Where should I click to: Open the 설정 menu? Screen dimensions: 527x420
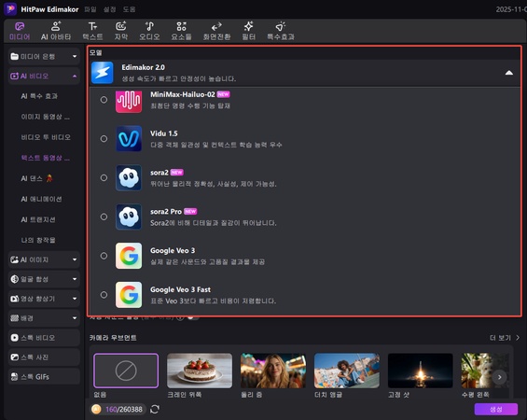point(109,9)
